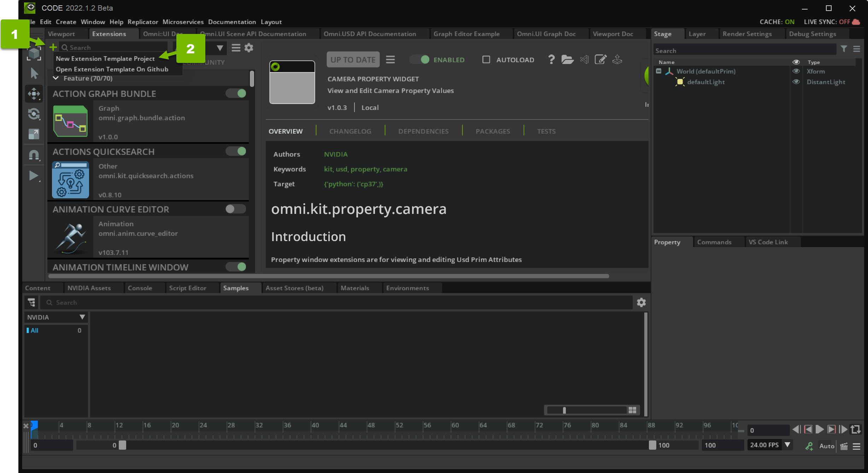
Task: Open extension in VS Code icon
Action: coord(584,59)
